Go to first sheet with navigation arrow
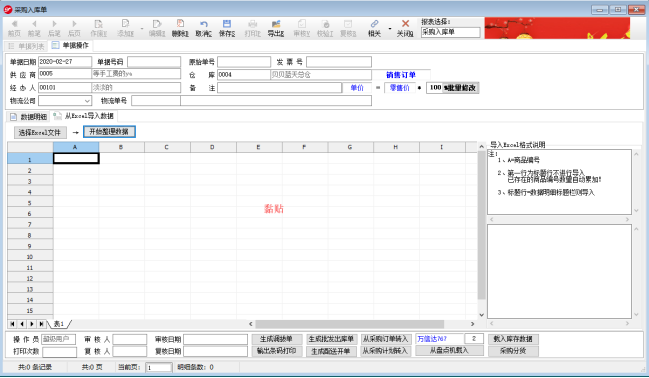The height and width of the screenshot is (378, 649). [x=12, y=324]
